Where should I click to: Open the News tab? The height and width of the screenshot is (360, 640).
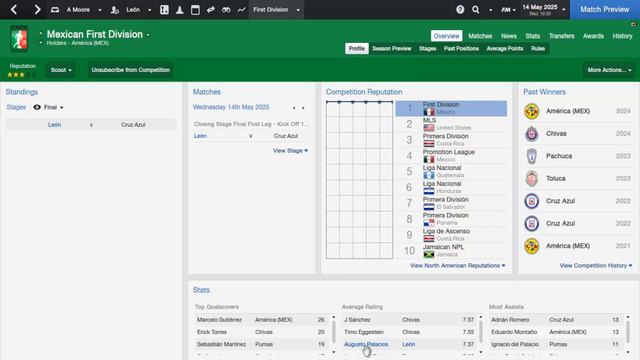coord(509,36)
